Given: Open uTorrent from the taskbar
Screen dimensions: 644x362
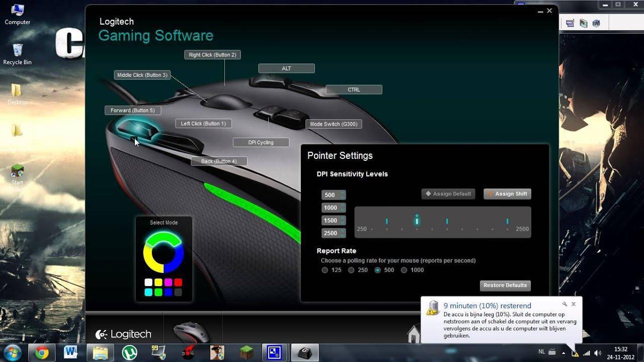Looking at the screenshot, I should [x=130, y=353].
